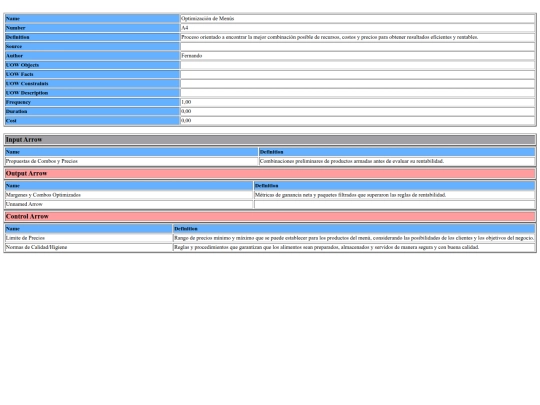Click the empty Source value cell

357,46
